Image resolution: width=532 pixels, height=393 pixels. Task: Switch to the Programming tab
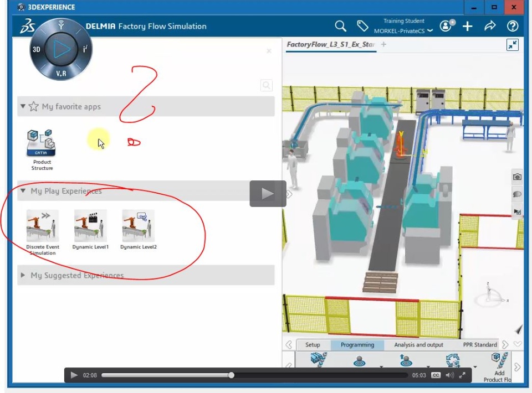357,344
